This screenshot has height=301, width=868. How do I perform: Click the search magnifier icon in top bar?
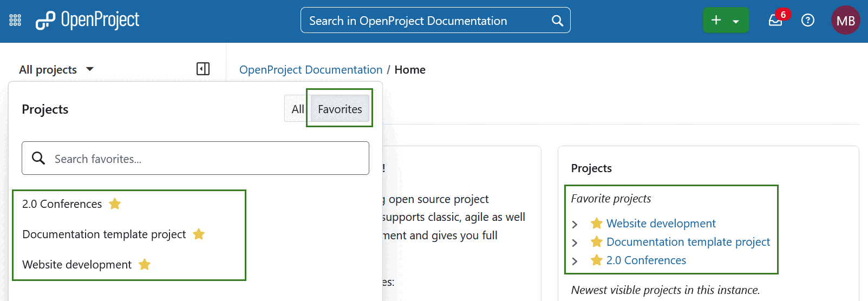pos(557,21)
